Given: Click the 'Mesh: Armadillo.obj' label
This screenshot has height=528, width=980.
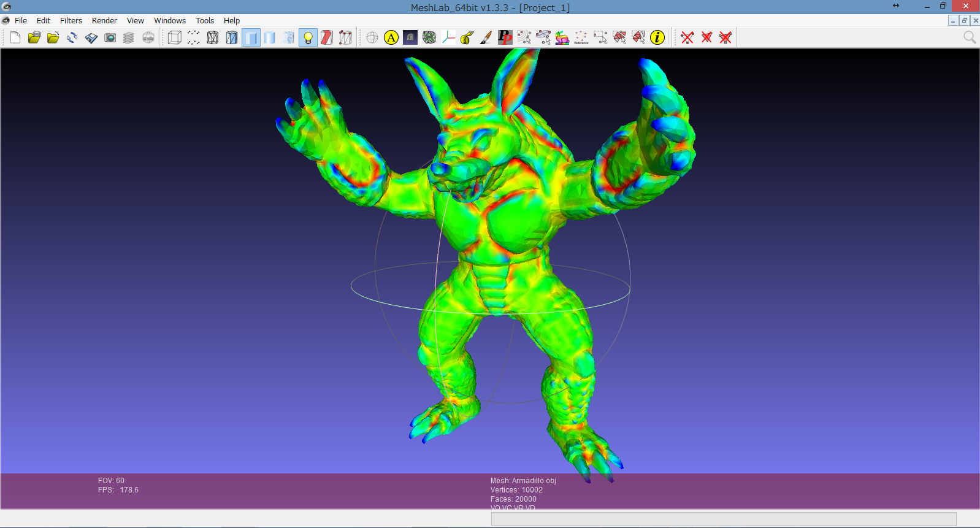Looking at the screenshot, I should [x=523, y=481].
